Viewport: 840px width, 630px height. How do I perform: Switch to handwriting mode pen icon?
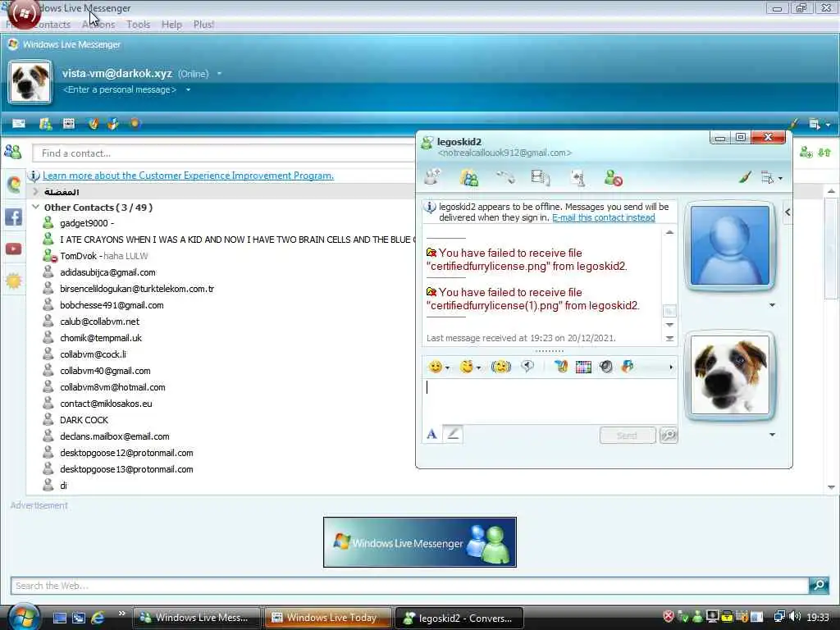click(x=453, y=434)
